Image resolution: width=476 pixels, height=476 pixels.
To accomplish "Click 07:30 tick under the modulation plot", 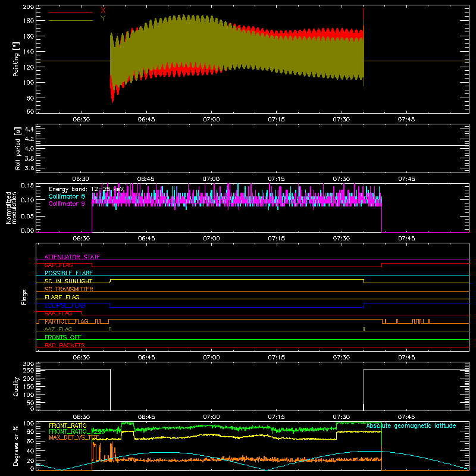I will pos(341,239).
